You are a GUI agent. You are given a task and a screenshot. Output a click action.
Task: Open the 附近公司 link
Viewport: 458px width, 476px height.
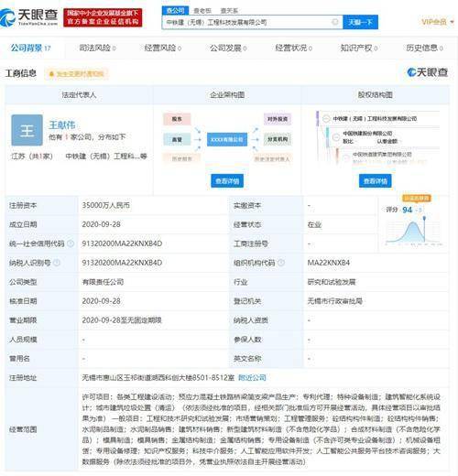pyautogui.click(x=252, y=378)
